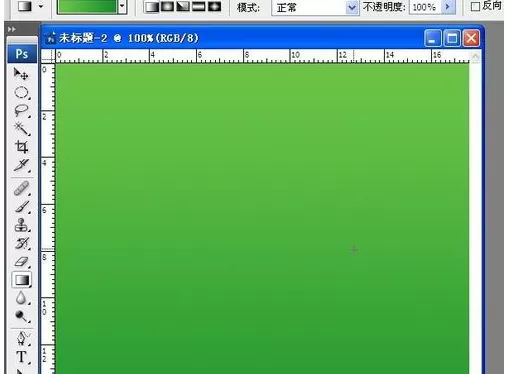Viewport: 507px width, 374px height.
Task: Select the History Brush tool
Action: point(21,244)
